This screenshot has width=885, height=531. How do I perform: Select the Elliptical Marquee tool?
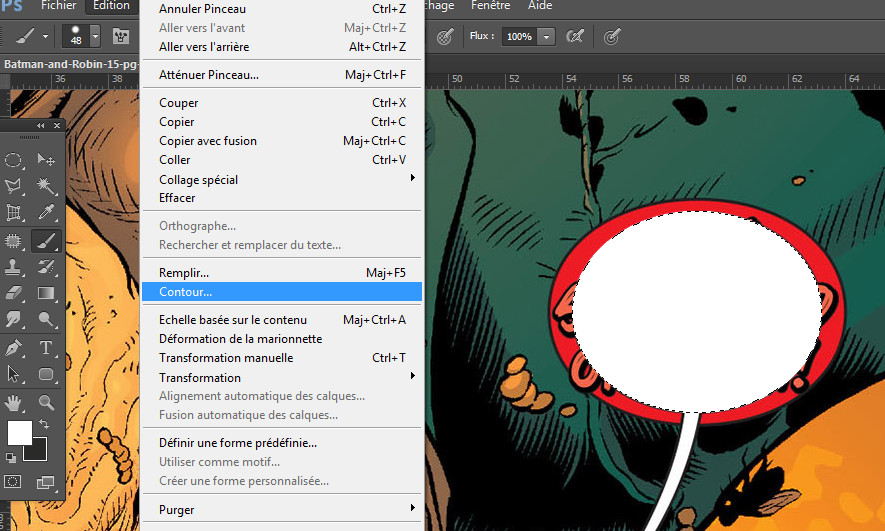click(13, 160)
